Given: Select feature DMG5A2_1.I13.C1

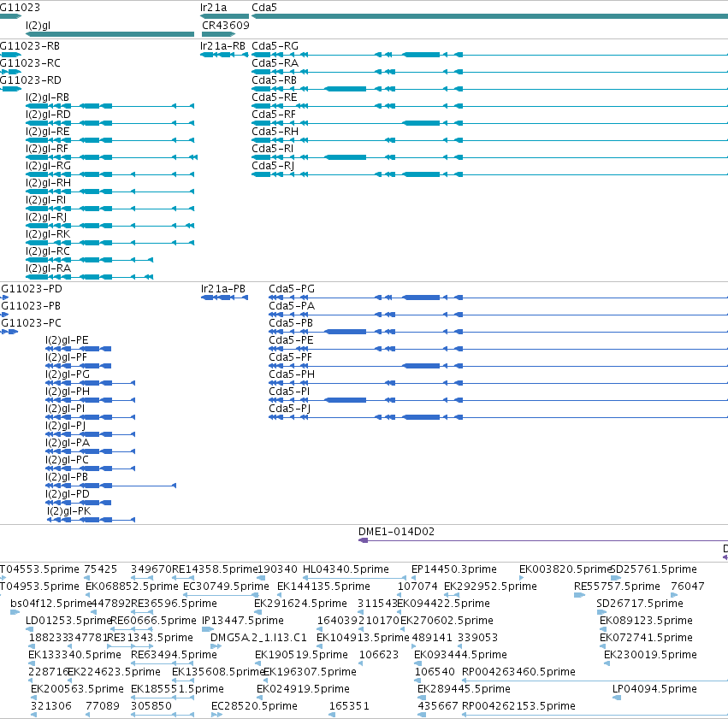Looking at the screenshot, I should click(x=216, y=646).
